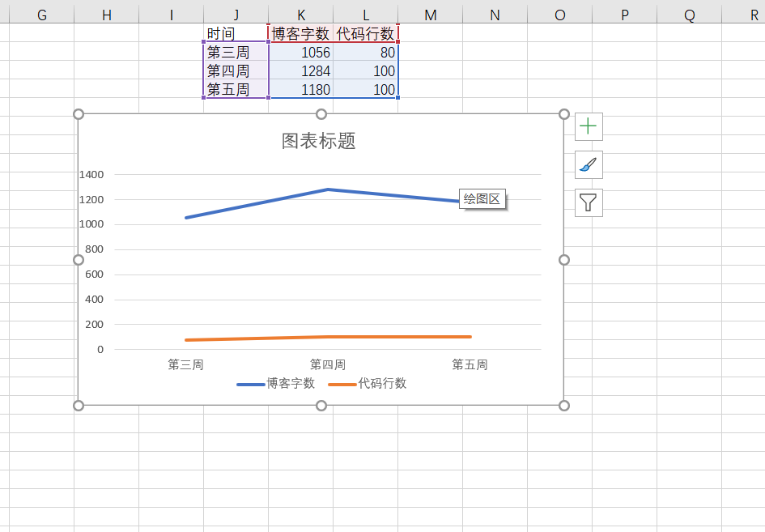Click the 100 cell in the 第五周 row
The width and height of the screenshot is (765, 532).
365,89
